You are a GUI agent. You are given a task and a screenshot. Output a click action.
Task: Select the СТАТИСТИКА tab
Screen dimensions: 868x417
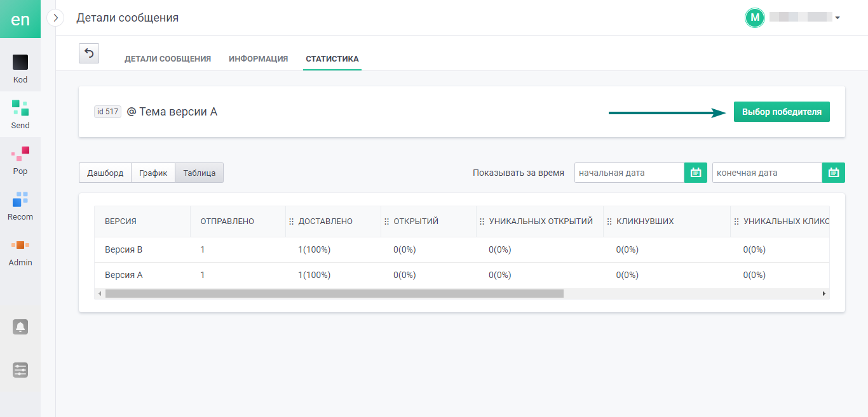(x=332, y=59)
